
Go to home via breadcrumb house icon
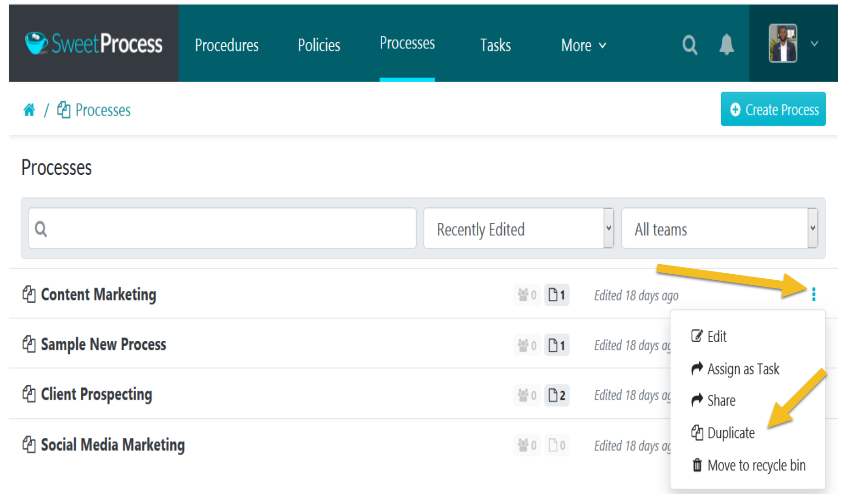point(29,110)
